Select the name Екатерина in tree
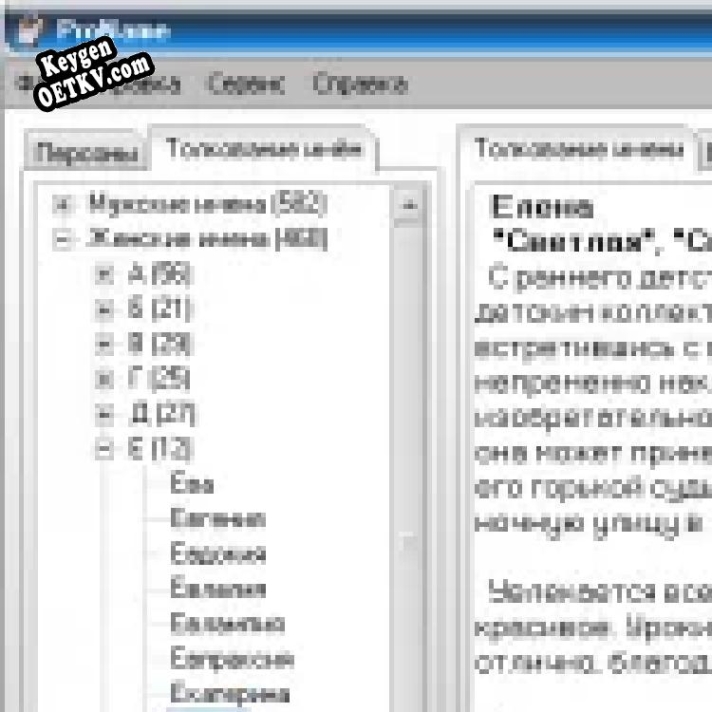The image size is (712, 712). pos(230,693)
